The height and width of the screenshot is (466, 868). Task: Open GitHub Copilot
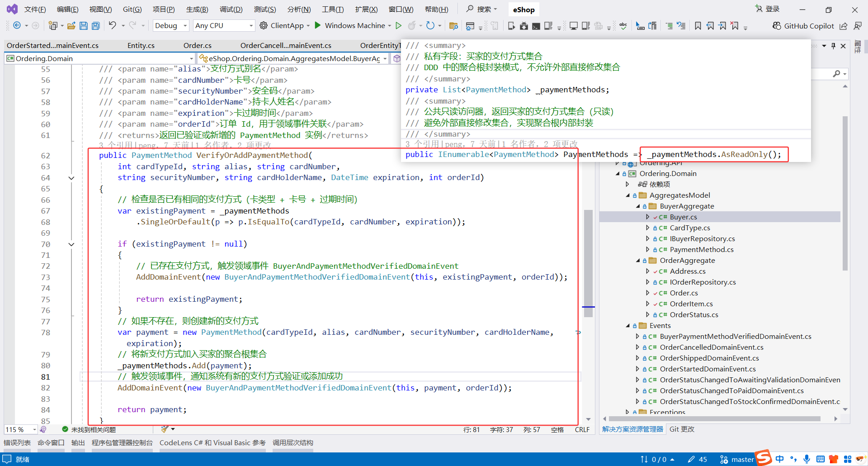tap(803, 26)
